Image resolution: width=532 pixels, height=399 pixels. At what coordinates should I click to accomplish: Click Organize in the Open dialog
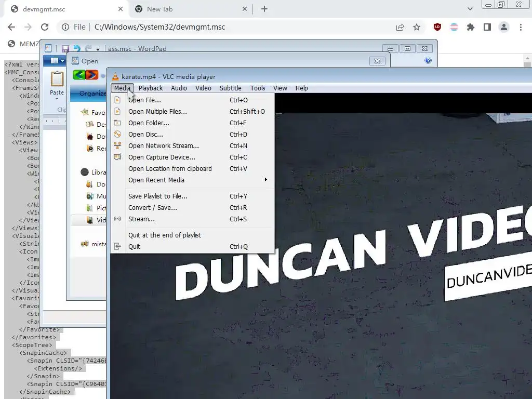pos(91,94)
